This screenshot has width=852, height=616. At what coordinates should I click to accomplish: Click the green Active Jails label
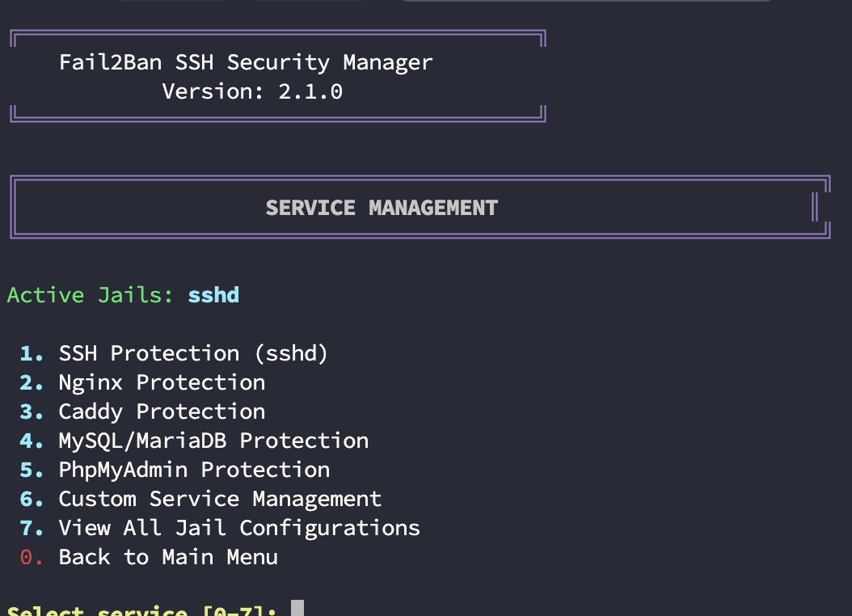(x=91, y=295)
